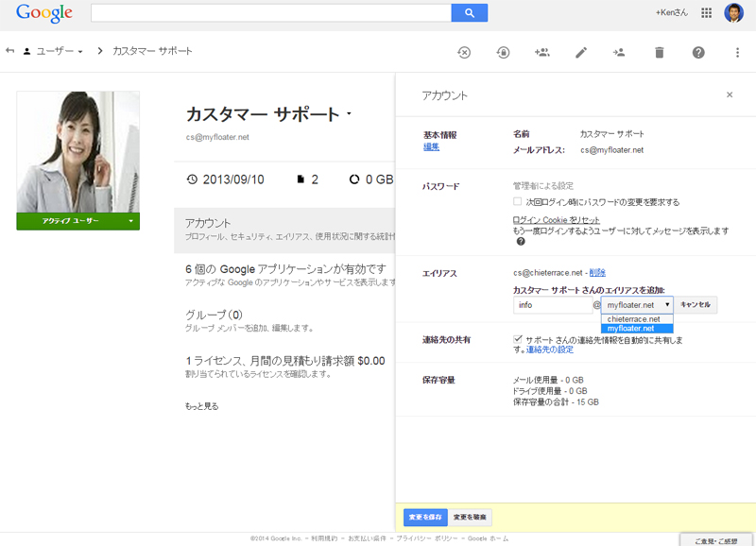
Task: Click the Google search magnifier button
Action: click(470, 13)
